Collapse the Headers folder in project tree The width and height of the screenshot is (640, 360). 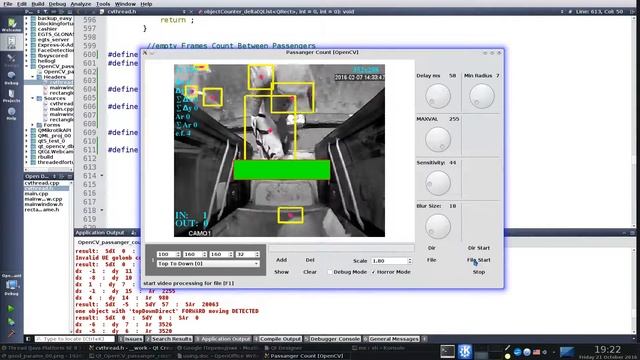33,77
